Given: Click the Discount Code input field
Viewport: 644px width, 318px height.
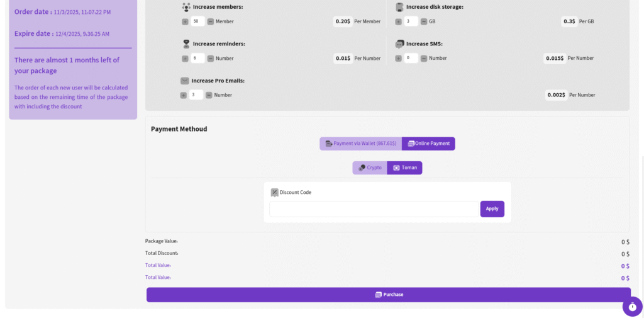Looking at the screenshot, I should point(374,209).
